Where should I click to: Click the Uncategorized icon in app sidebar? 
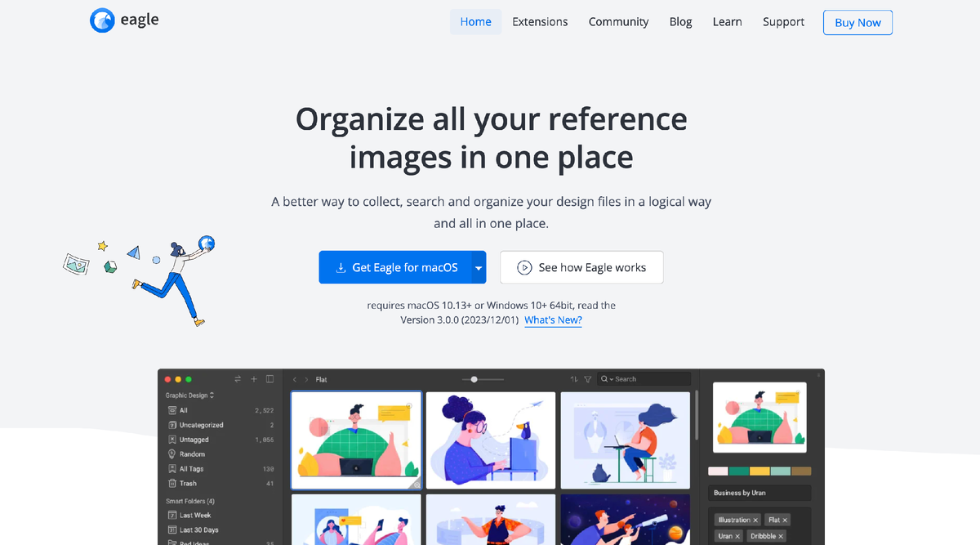point(171,425)
